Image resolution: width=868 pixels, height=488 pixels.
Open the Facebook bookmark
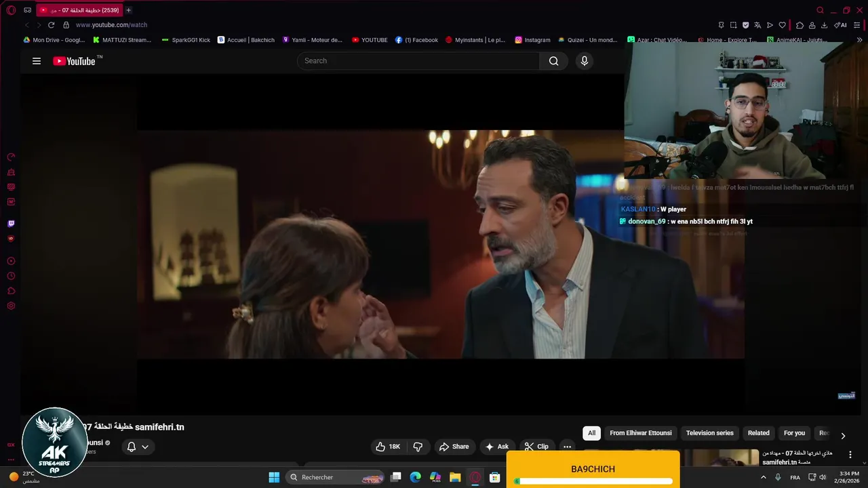click(x=416, y=40)
